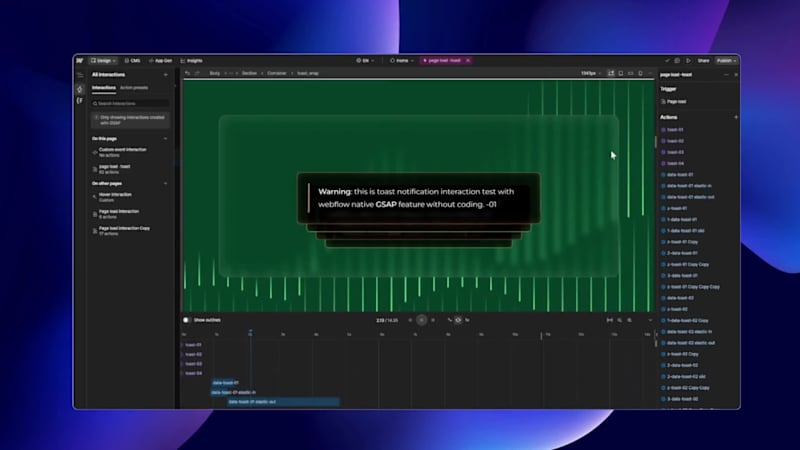The width and height of the screenshot is (800, 450).
Task: Select Custom event interaction item
Action: click(x=130, y=152)
